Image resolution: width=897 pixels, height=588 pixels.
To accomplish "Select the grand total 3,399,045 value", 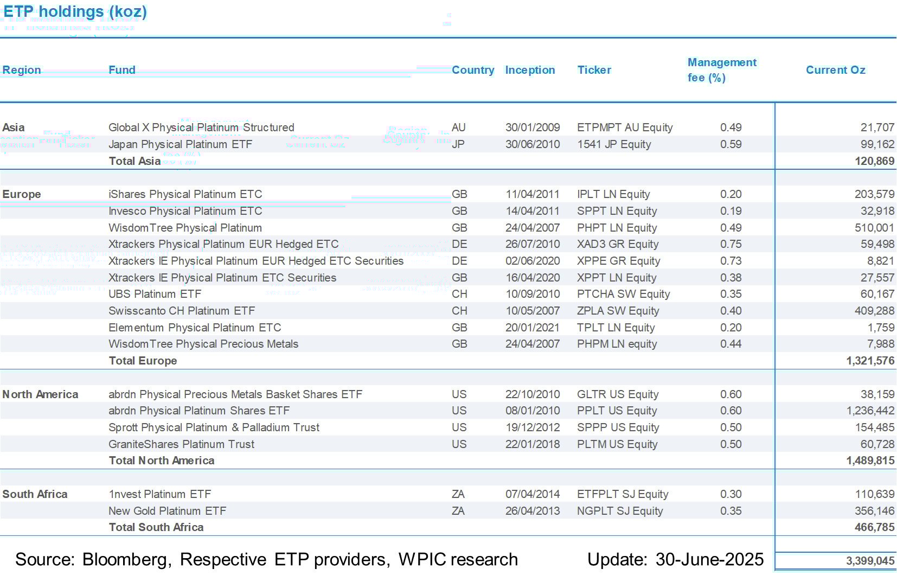I will pos(870,561).
